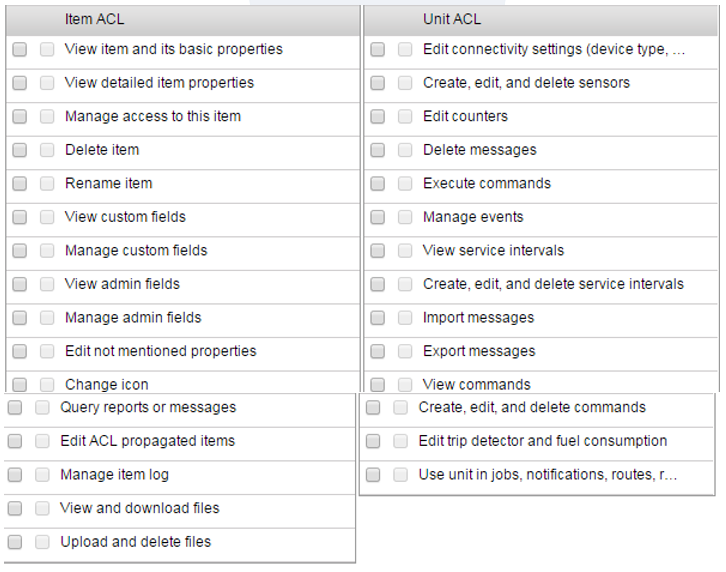Check left box beside View custom fields
The image size is (726, 572).
(20, 217)
